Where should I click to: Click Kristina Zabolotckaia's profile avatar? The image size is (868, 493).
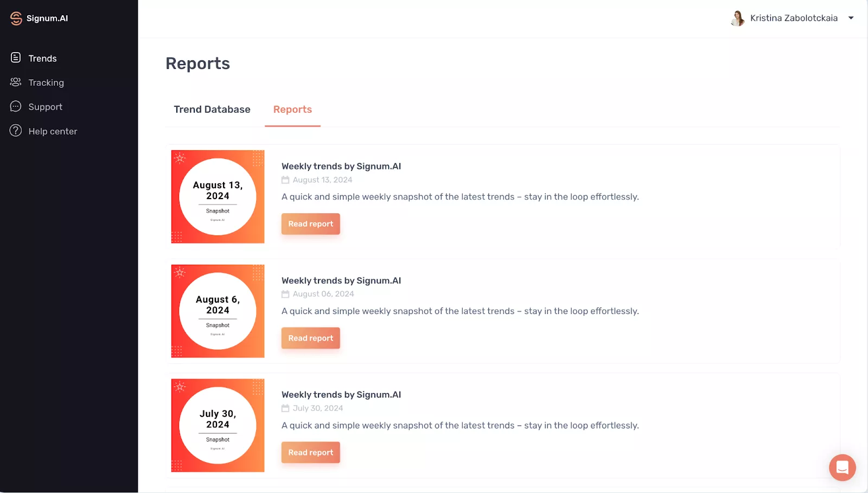coord(737,18)
